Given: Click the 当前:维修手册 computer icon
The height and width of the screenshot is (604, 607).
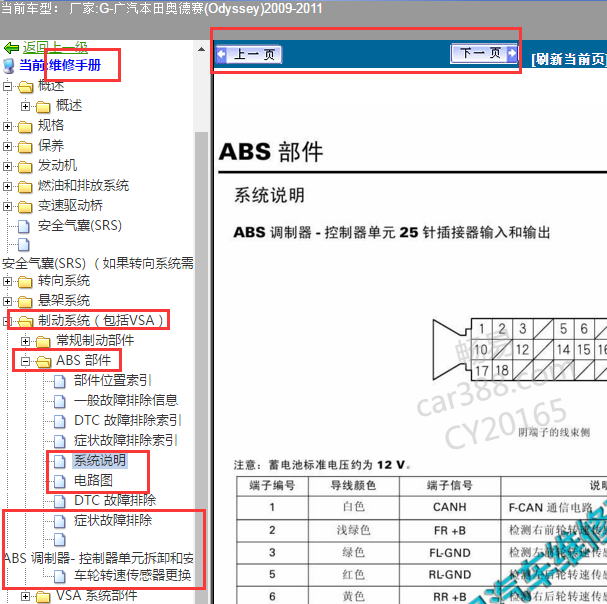Looking at the screenshot, I should [x=9, y=65].
